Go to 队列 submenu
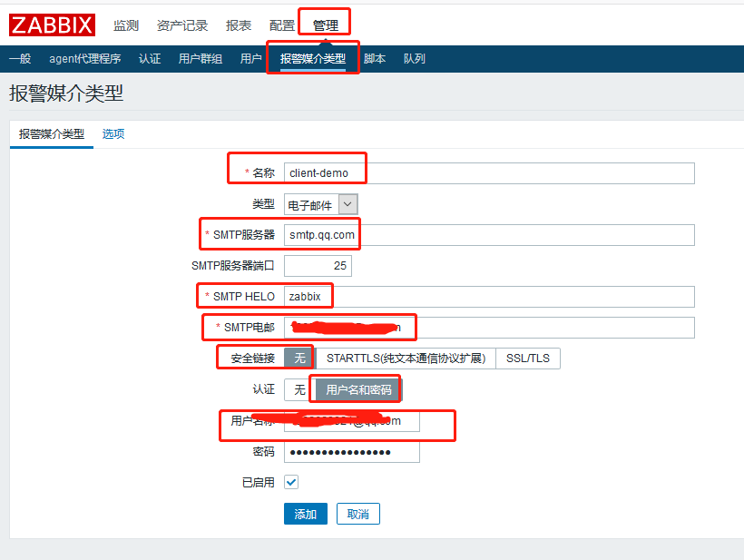Screen dimensions: 744x560 tap(415, 58)
